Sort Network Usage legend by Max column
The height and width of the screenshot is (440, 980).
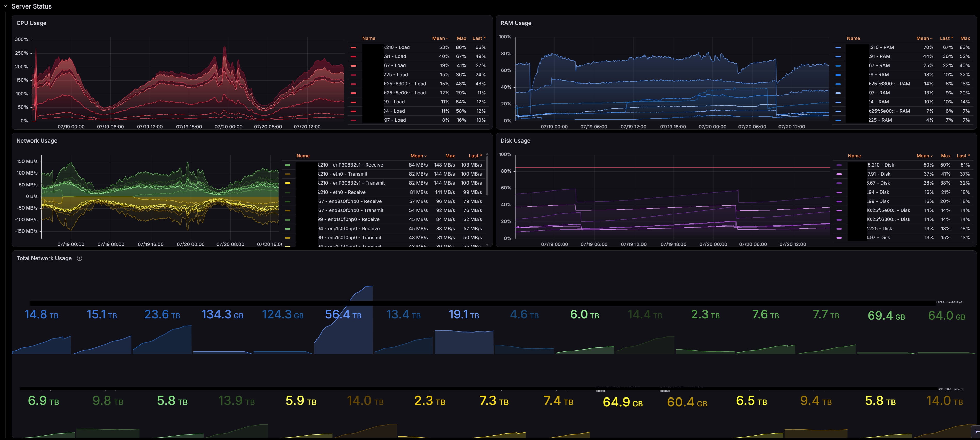(450, 156)
